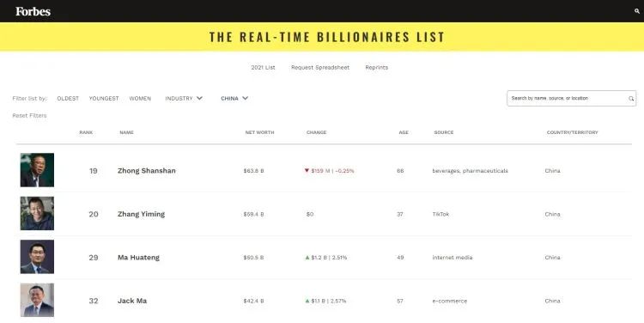Image resolution: width=644 pixels, height=323 pixels.
Task: Open Zhang Yiming's profile photo
Action: [x=37, y=213]
